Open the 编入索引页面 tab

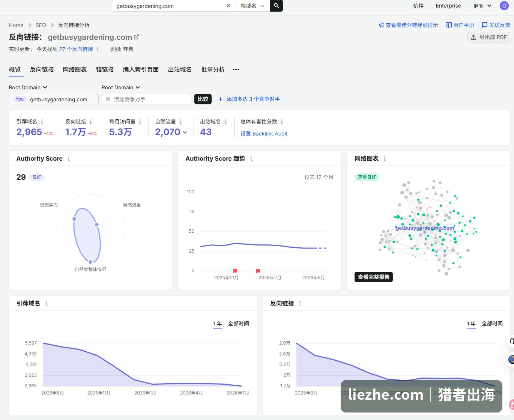[141, 69]
